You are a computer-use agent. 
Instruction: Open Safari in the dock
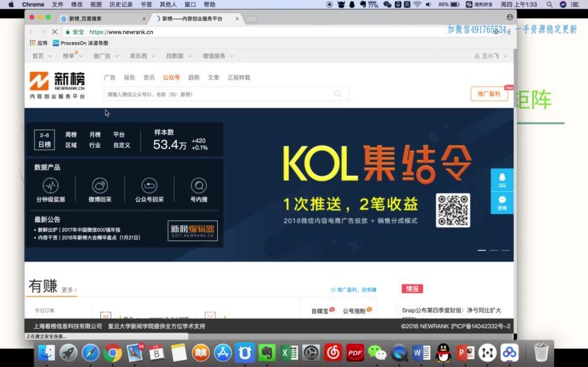pyautogui.click(x=91, y=353)
